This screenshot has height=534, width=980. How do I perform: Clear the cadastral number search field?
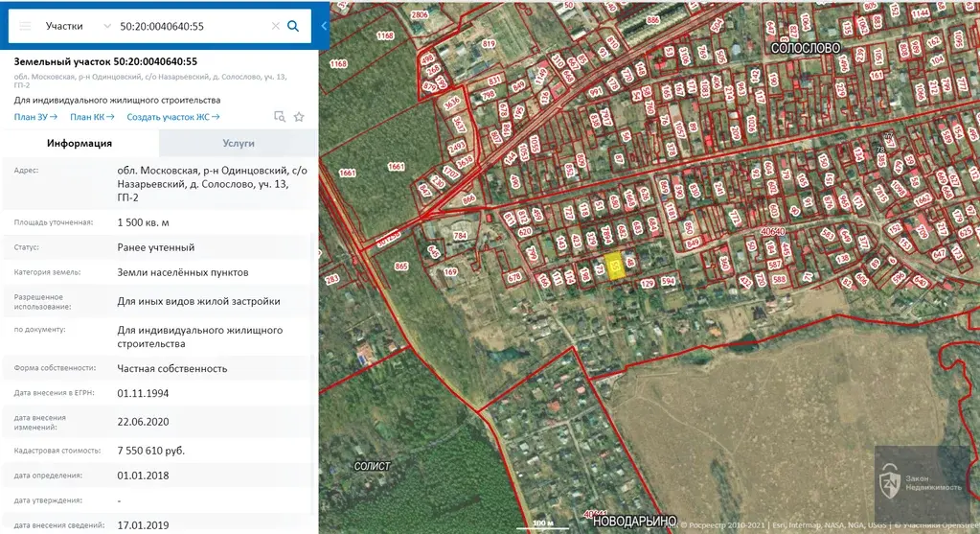pyautogui.click(x=276, y=26)
